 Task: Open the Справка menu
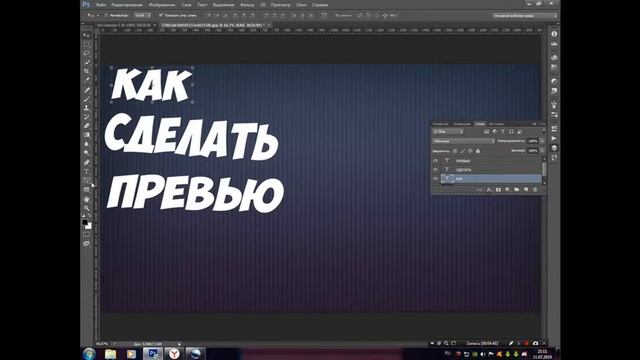coord(320,5)
